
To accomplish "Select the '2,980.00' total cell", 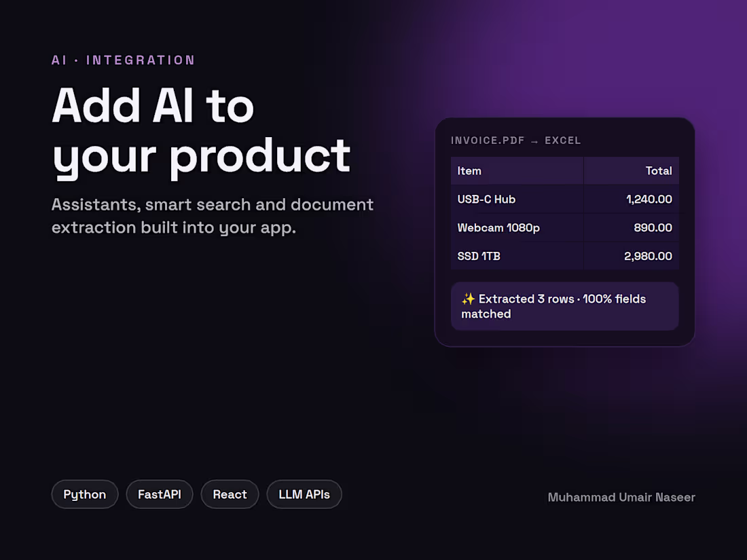I will pos(632,256).
